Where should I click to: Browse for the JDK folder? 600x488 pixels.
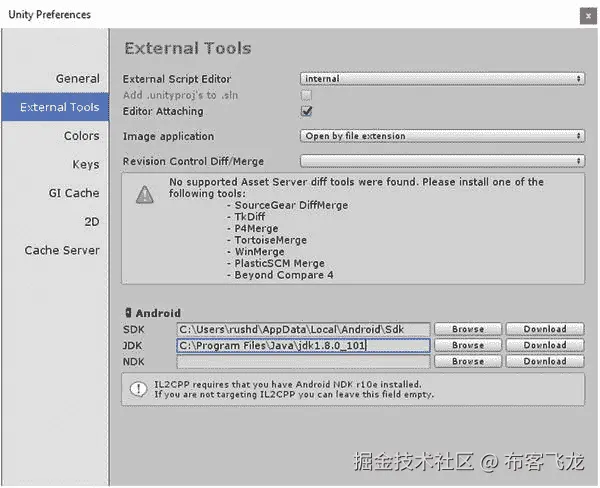[x=468, y=345]
